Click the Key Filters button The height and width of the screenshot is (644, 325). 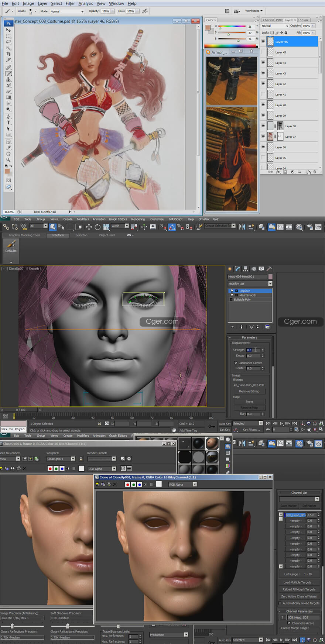251,430
